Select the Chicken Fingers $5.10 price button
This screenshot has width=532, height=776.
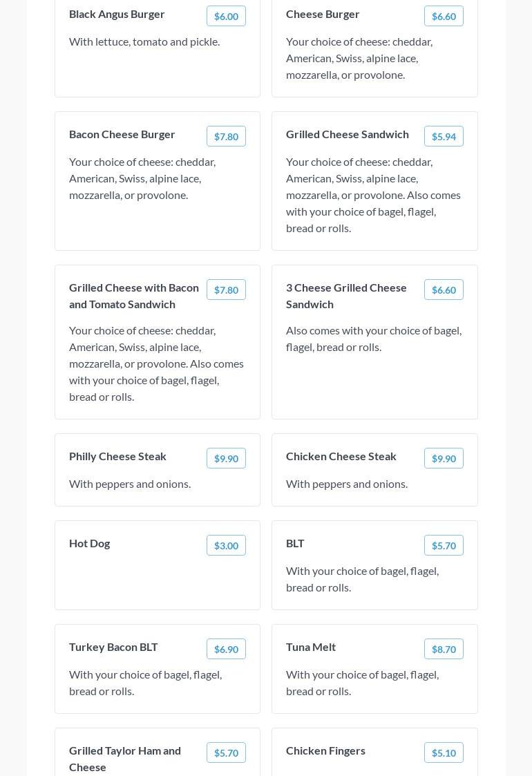[444, 753]
